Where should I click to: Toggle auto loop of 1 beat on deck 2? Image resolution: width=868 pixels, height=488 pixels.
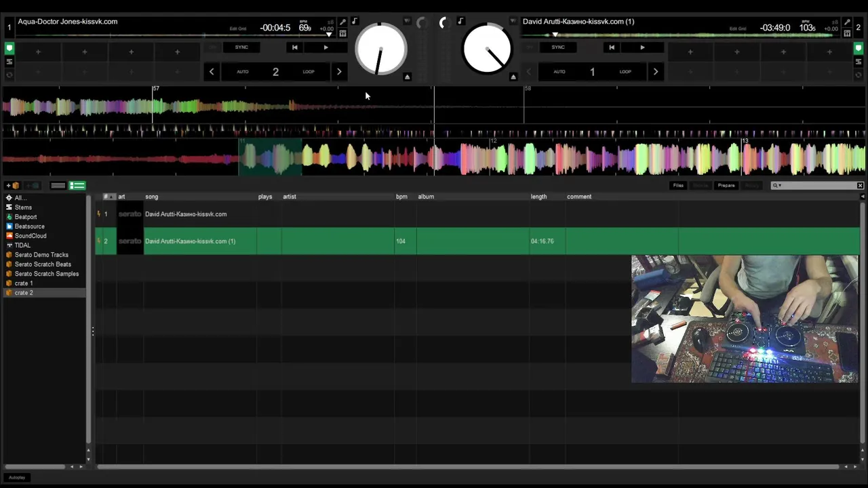tap(592, 72)
